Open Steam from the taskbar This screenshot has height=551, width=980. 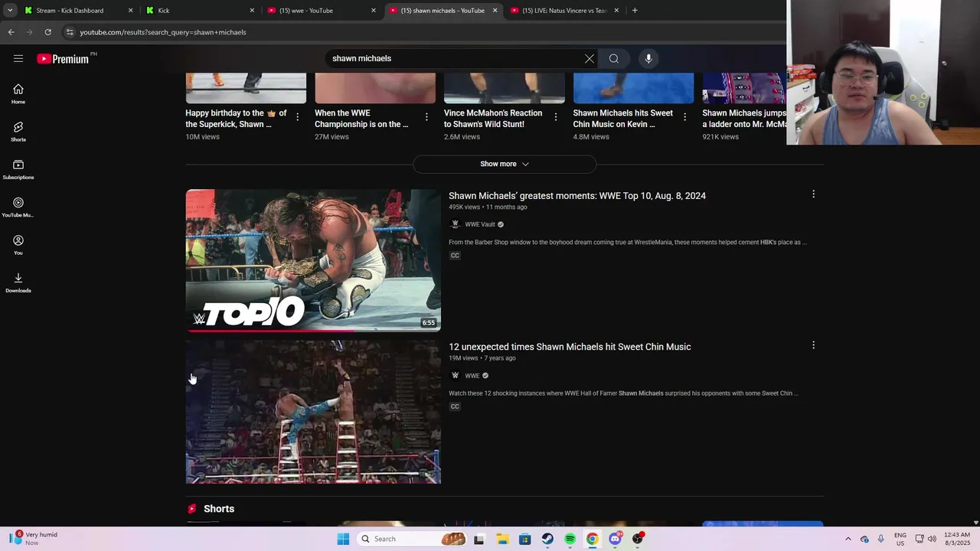547,539
